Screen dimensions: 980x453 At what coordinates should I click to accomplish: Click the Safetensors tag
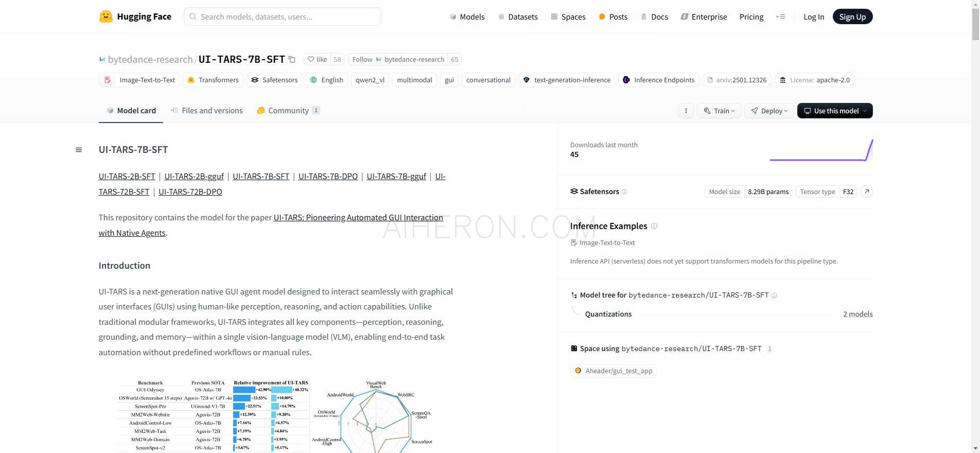pos(274,80)
